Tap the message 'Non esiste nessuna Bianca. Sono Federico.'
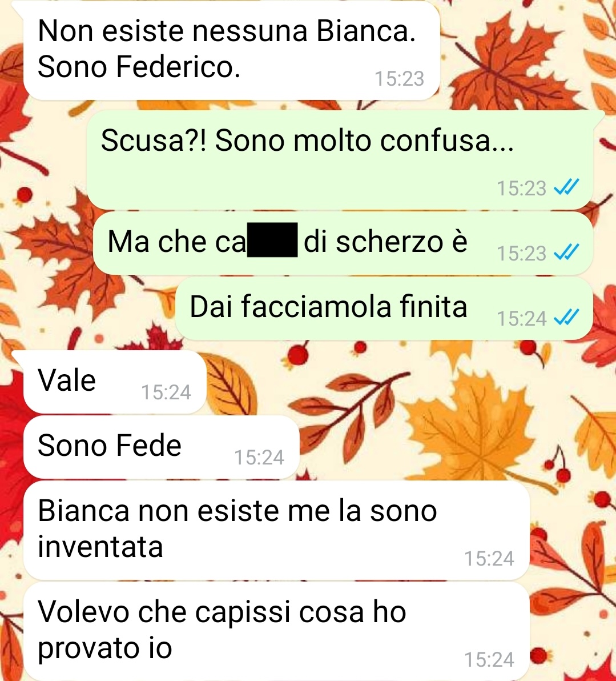This screenshot has width=616, height=681. point(231,50)
